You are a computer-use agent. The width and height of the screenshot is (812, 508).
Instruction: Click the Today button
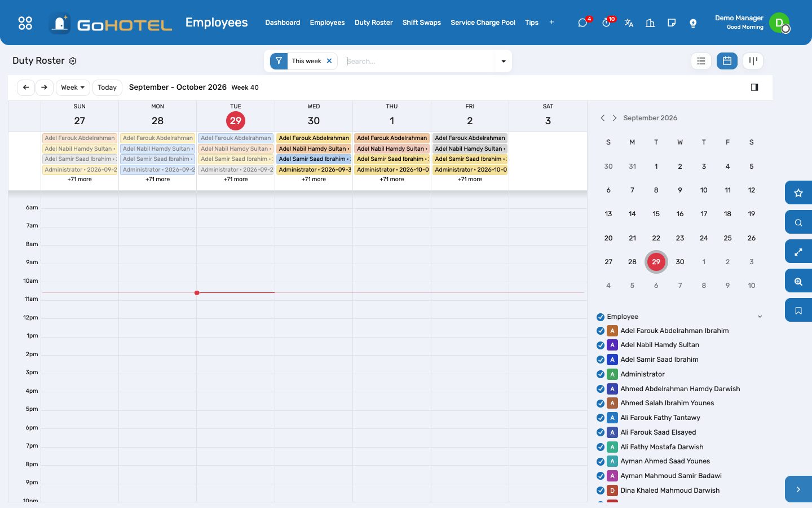[107, 87]
